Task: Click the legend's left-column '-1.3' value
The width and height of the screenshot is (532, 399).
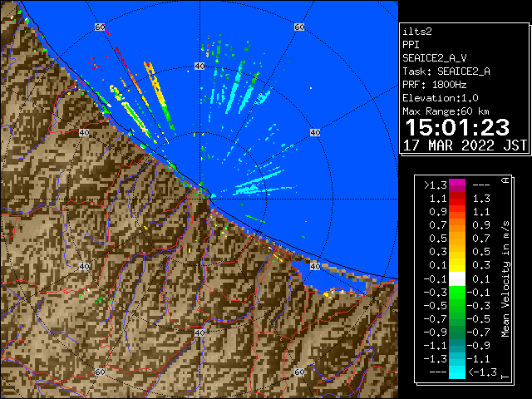Action: click(436, 359)
